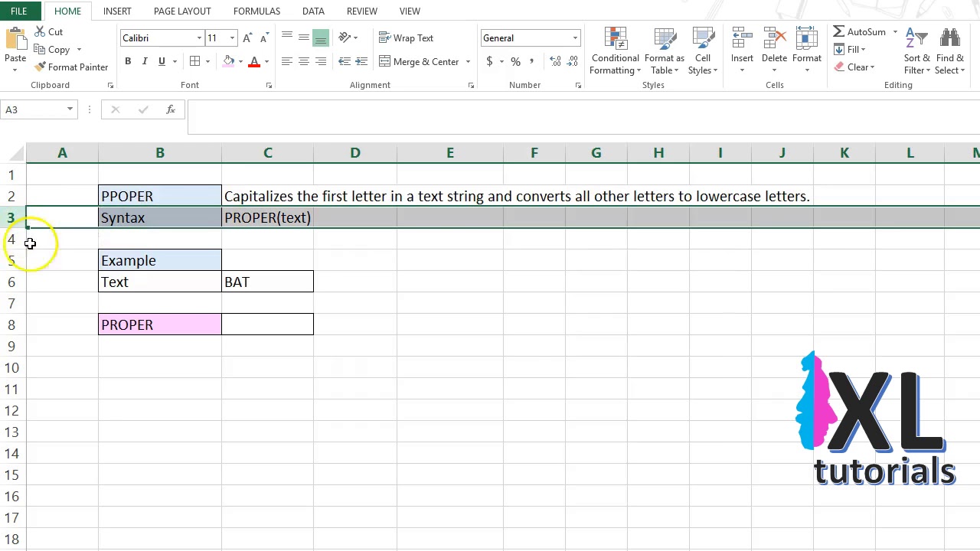Decrease decimal places
980x551 pixels.
(573, 62)
